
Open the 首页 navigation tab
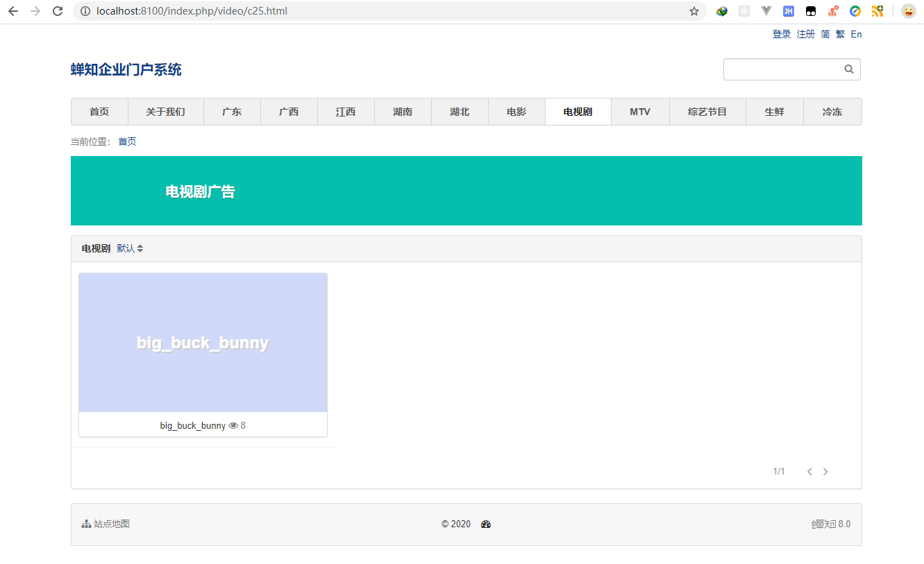[99, 112]
